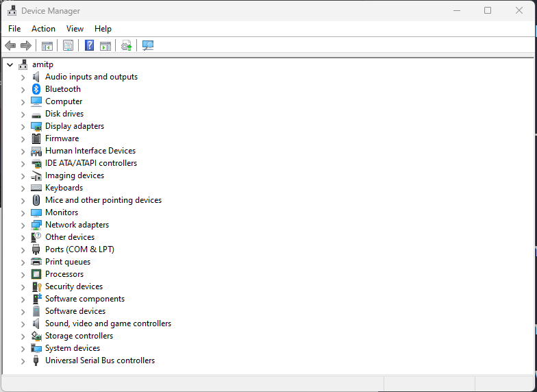Expand the Monitors node
The width and height of the screenshot is (537, 392).
coord(23,213)
